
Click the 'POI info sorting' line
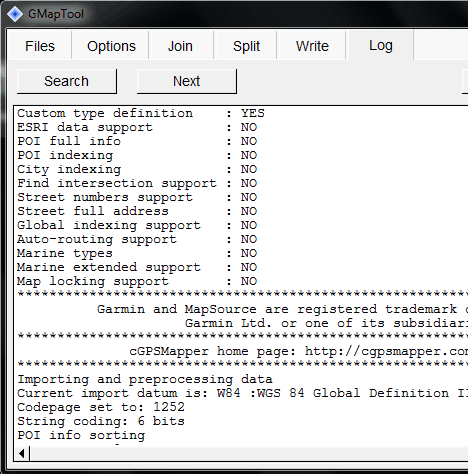[81, 435]
